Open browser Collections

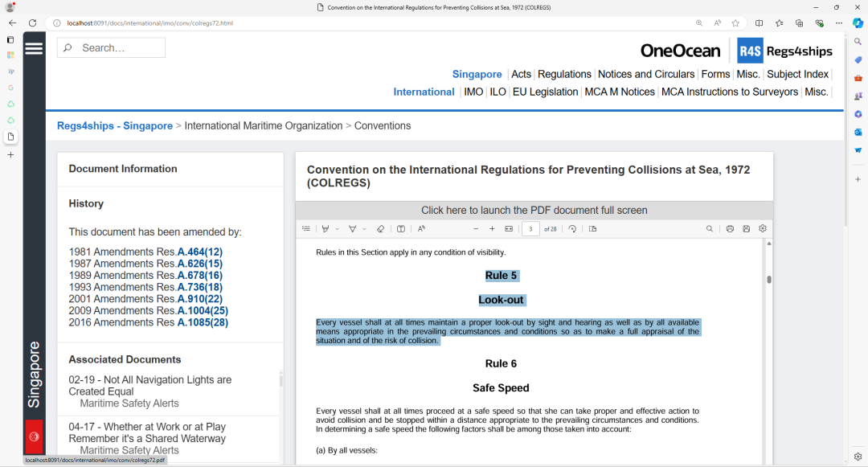800,23
